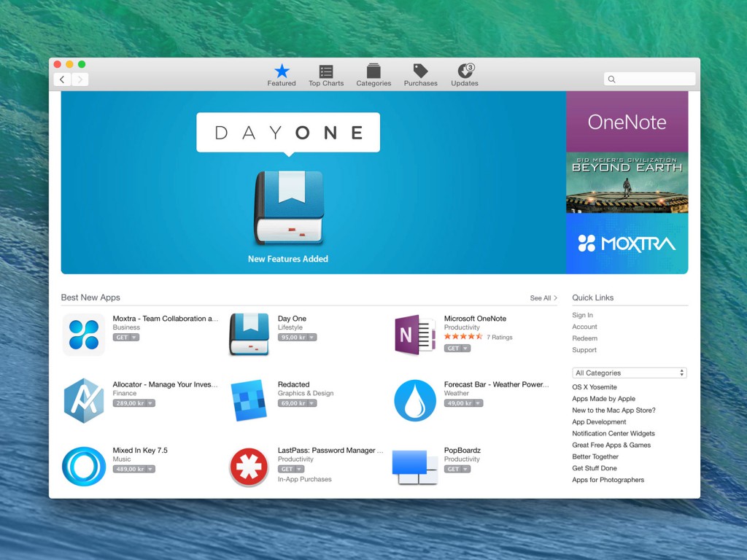Image resolution: width=747 pixels, height=560 pixels.
Task: Select the Day One app icon
Action: pos(249,334)
